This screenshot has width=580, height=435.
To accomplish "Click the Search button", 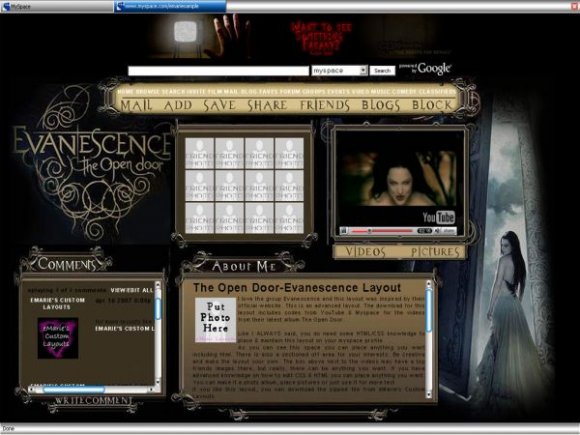I will coord(382,70).
